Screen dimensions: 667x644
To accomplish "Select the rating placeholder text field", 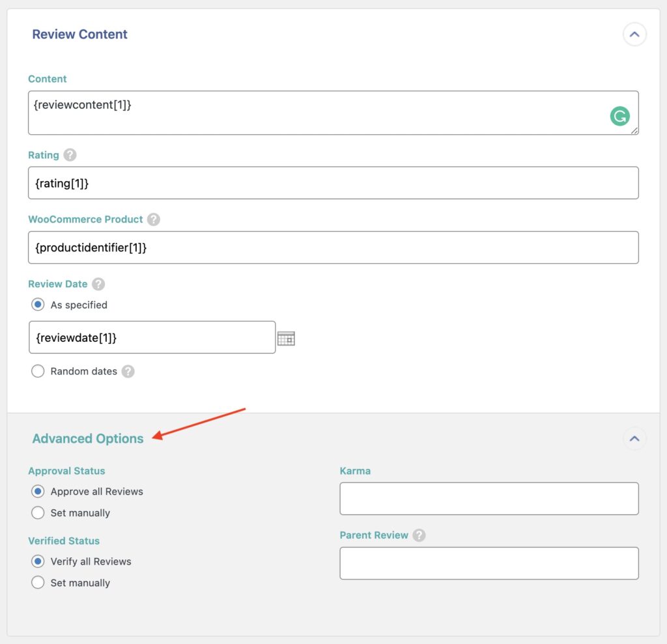I will coord(333,183).
